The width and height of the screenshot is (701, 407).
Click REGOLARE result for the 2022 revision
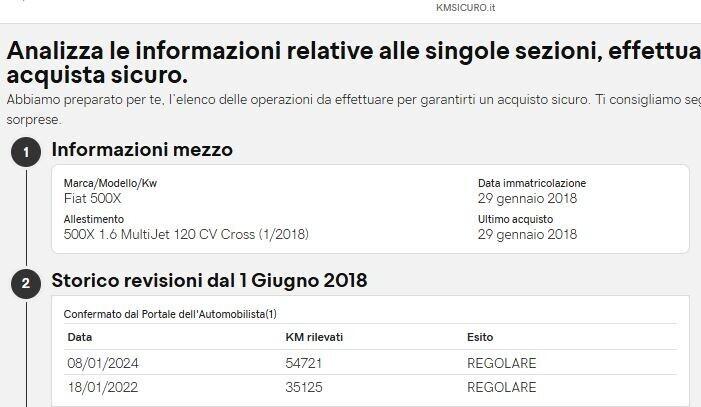(x=501, y=388)
